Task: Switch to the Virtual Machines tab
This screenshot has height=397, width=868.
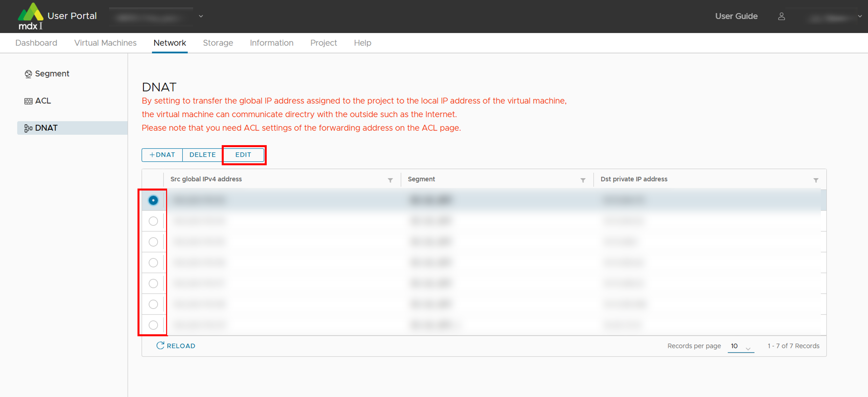Action: (105, 43)
